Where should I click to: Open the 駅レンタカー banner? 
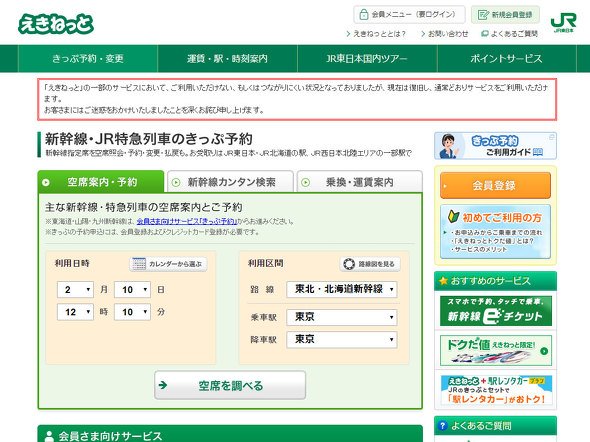[x=496, y=390]
